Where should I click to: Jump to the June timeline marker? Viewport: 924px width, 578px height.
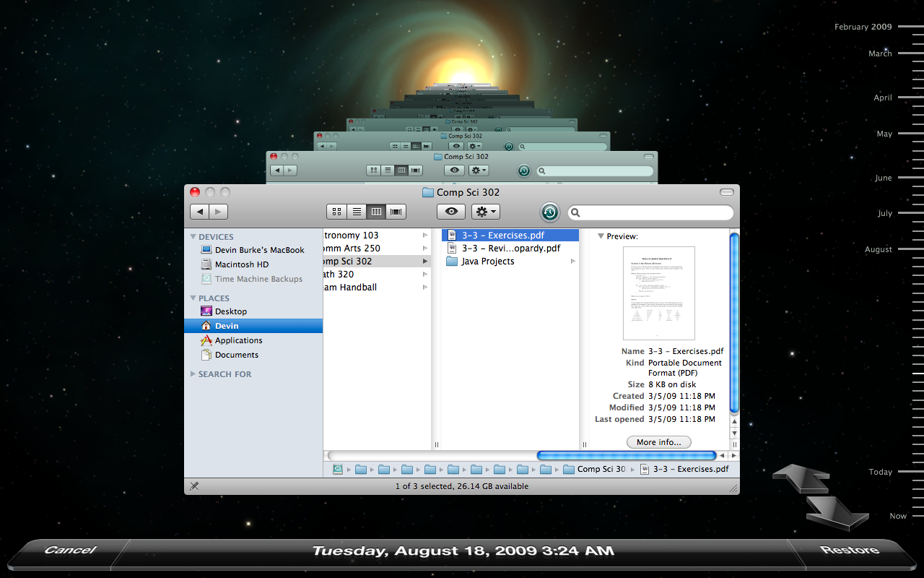[x=884, y=178]
